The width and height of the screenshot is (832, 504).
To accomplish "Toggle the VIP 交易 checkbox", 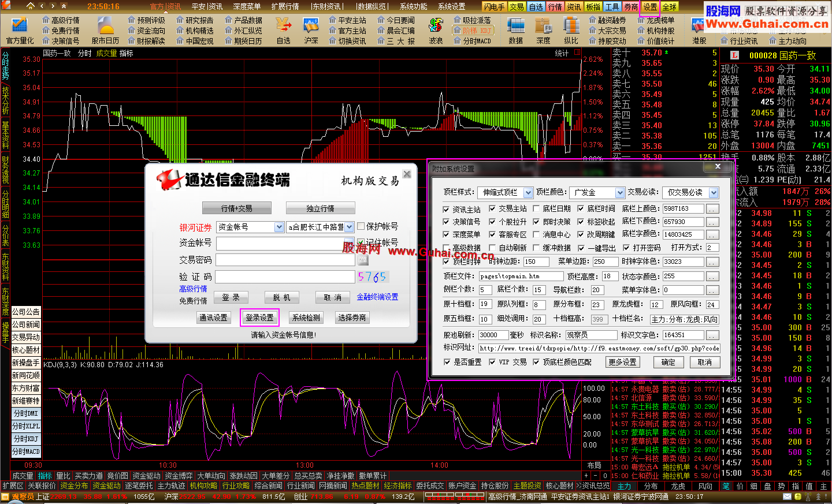I will tap(492, 362).
